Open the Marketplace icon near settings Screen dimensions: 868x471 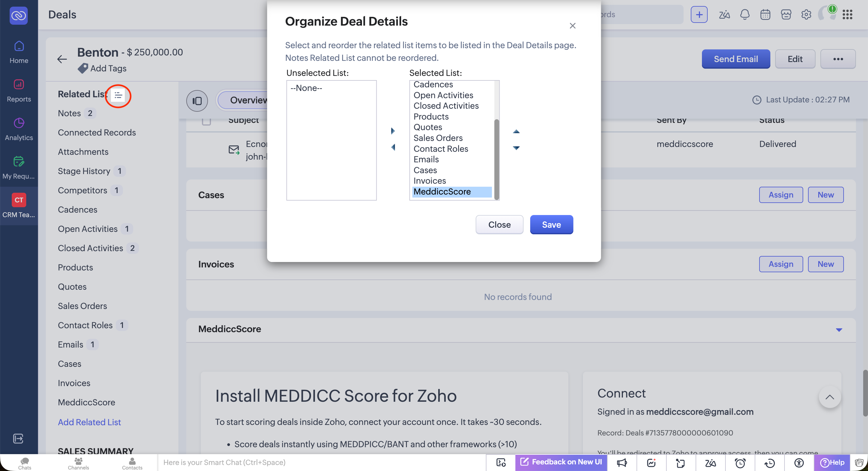coord(786,14)
